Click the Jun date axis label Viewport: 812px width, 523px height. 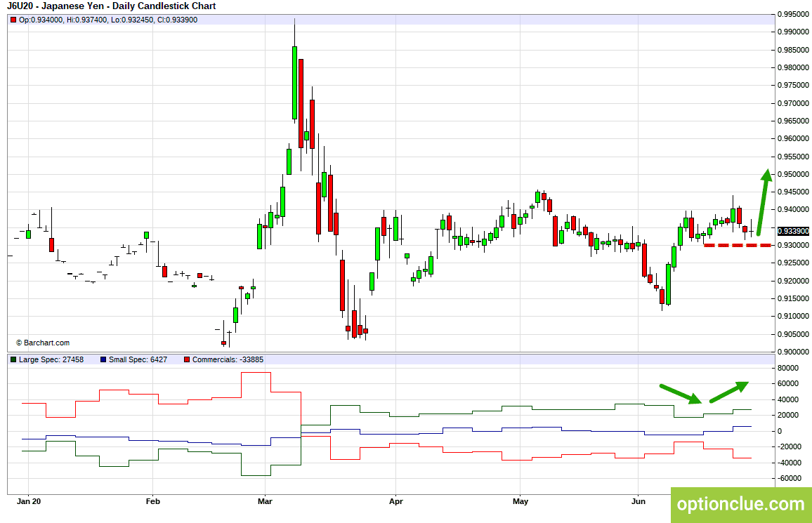pos(639,501)
